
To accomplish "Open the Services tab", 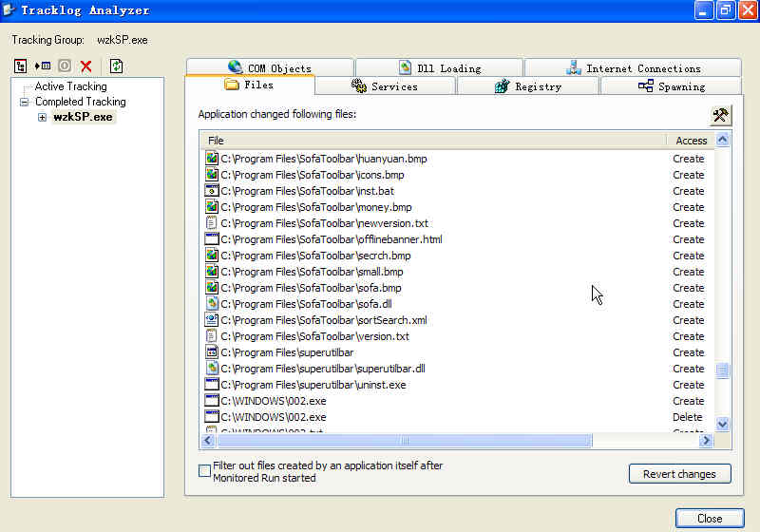I will (x=385, y=86).
